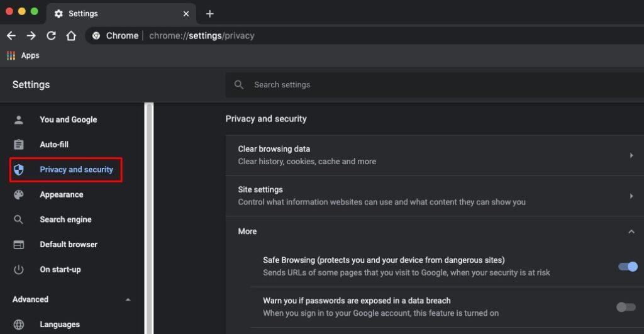Go to Auto-fill settings

point(54,145)
